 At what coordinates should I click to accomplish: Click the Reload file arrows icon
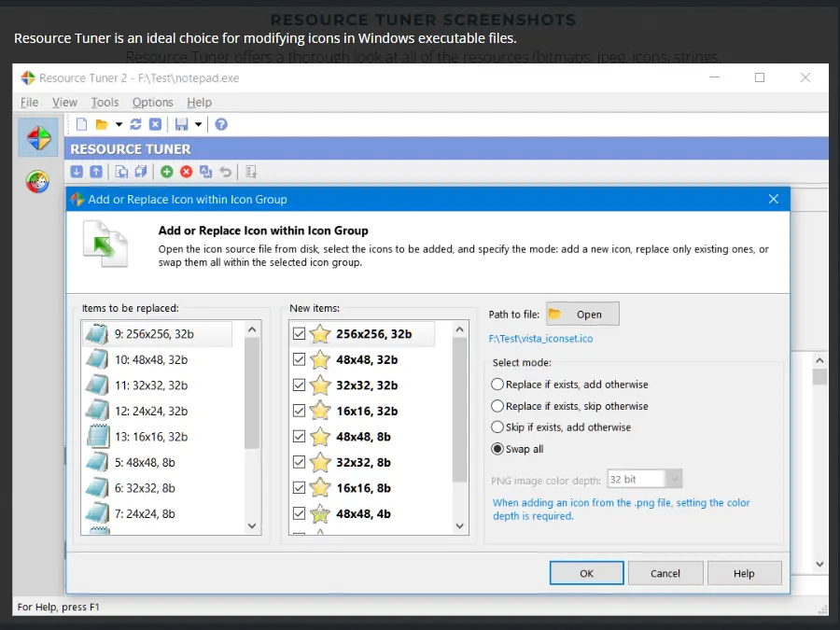pyautogui.click(x=135, y=125)
